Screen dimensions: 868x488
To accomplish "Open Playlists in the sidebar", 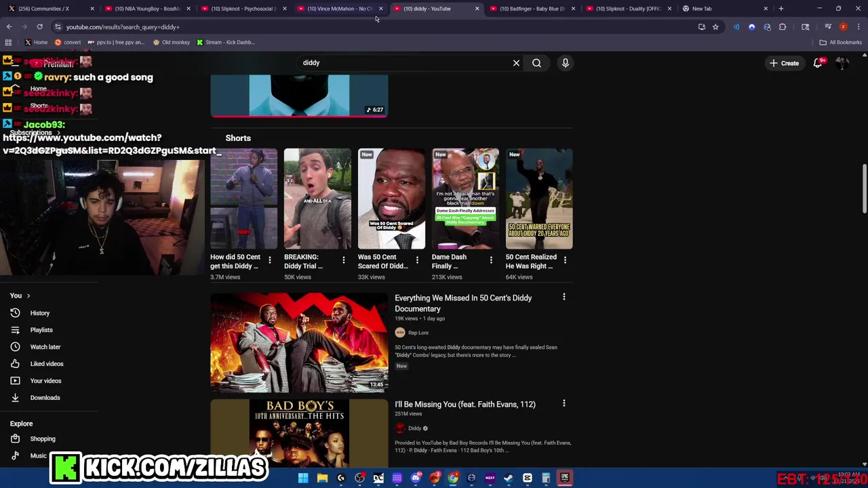I will 41,330.
